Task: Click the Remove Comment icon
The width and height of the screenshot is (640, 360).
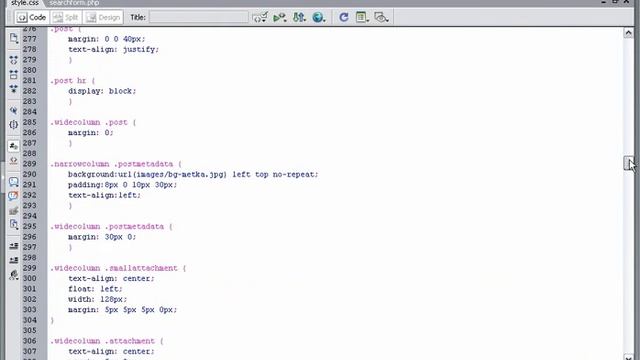Action: click(13, 196)
